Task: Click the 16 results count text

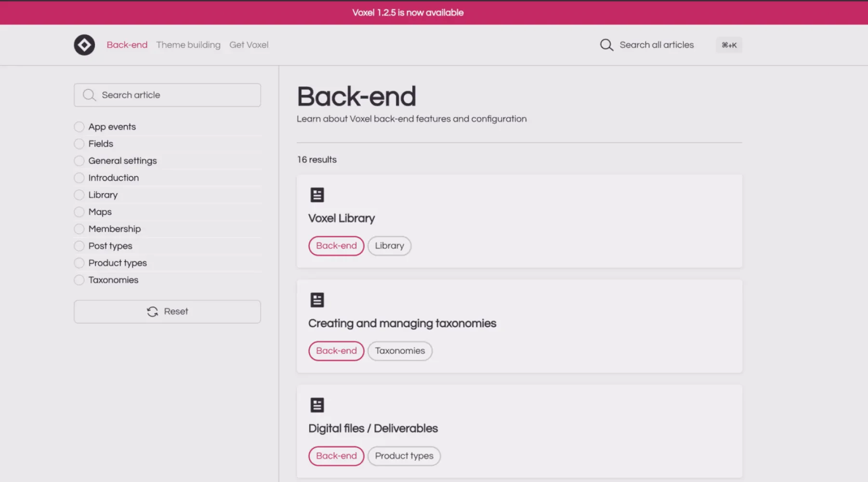Action: 317,160
